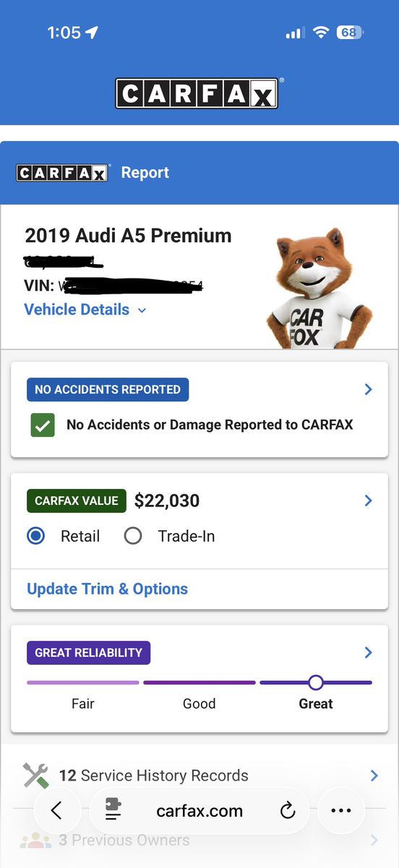Image resolution: width=399 pixels, height=868 pixels.
Task: Open browser three-dot more menu
Action: (340, 811)
